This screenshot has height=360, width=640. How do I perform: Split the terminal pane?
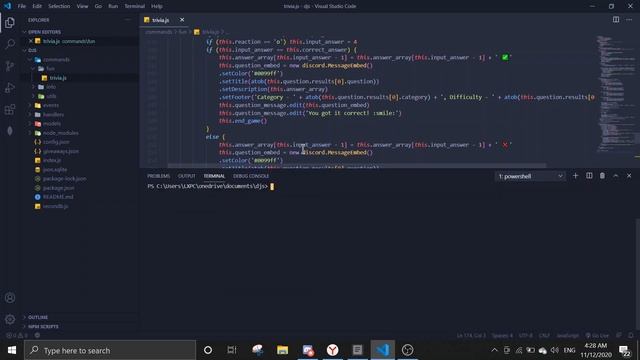point(589,176)
